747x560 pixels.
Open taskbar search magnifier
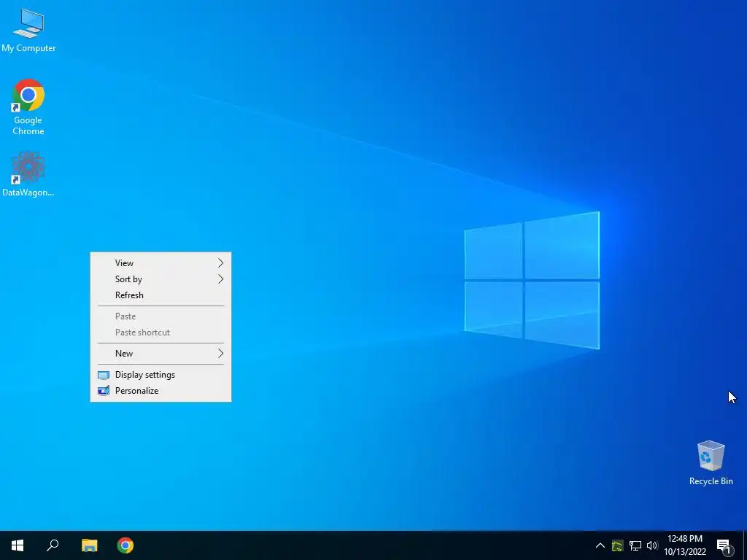(53, 545)
